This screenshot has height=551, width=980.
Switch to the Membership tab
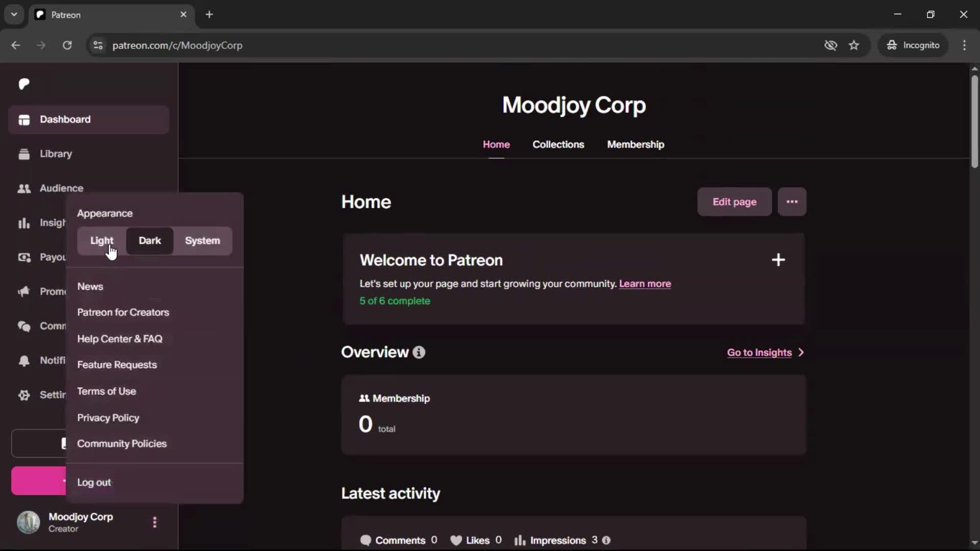635,145
